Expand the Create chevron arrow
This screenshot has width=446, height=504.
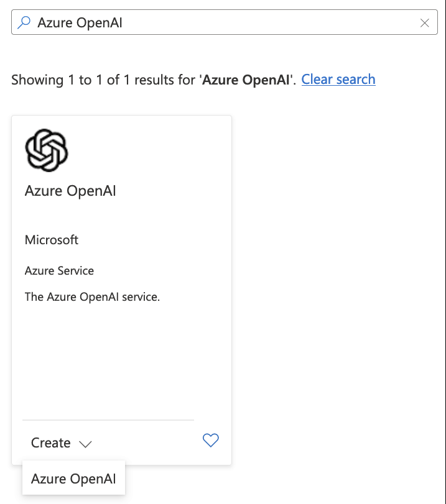85,444
